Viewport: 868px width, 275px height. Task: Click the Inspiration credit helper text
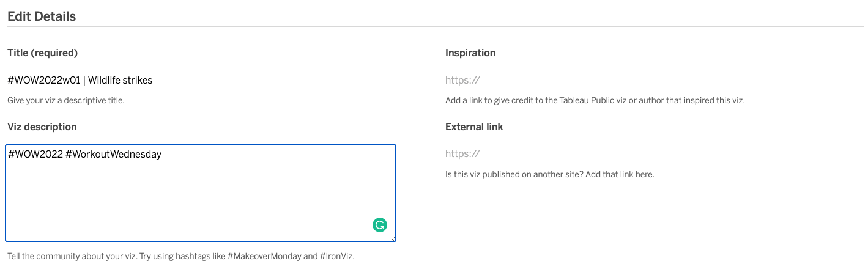point(595,100)
